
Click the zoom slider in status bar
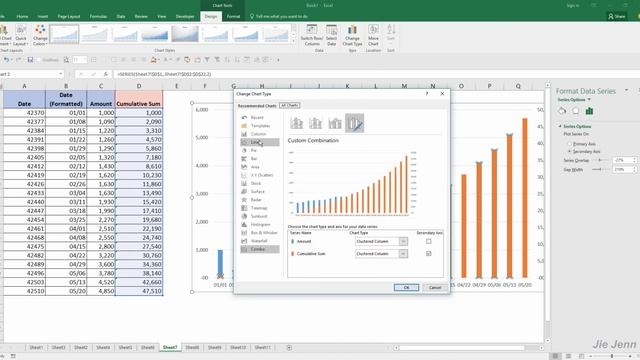tap(611, 356)
